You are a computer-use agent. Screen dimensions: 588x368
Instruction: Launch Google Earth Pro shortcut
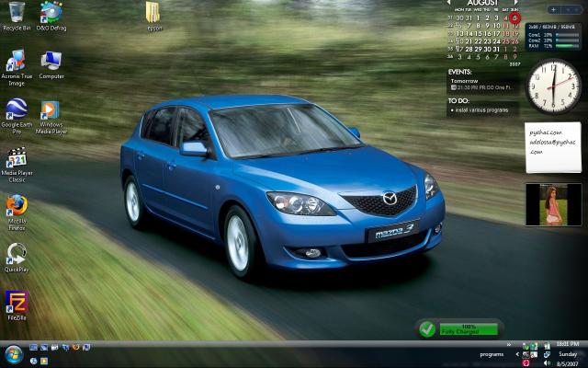[x=17, y=116]
